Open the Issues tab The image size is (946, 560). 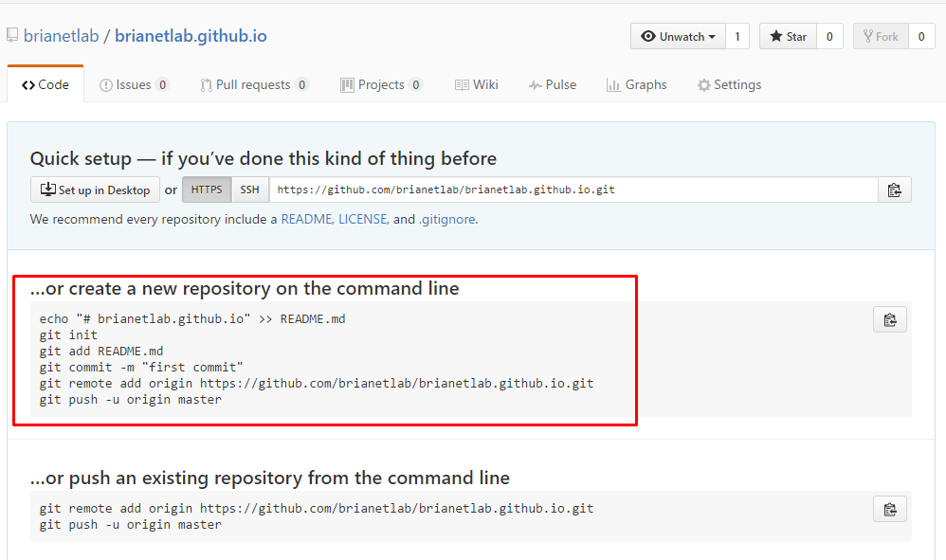(x=134, y=85)
